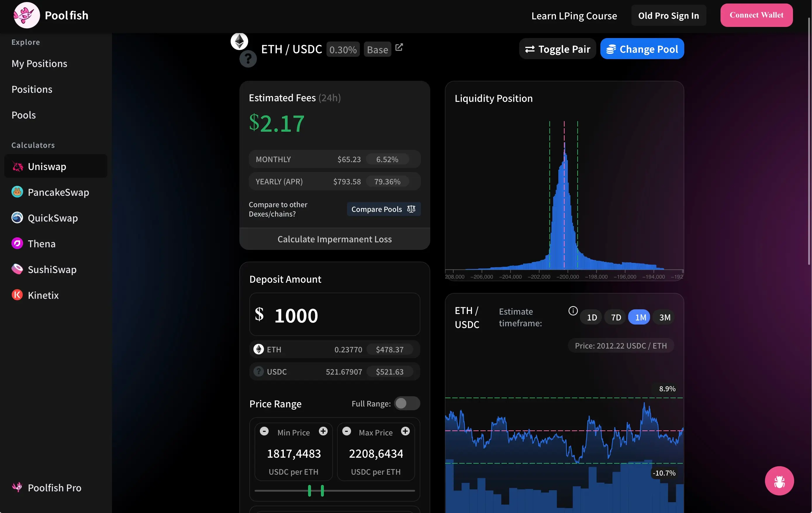Adjust the price range slider handle

coord(309,491)
